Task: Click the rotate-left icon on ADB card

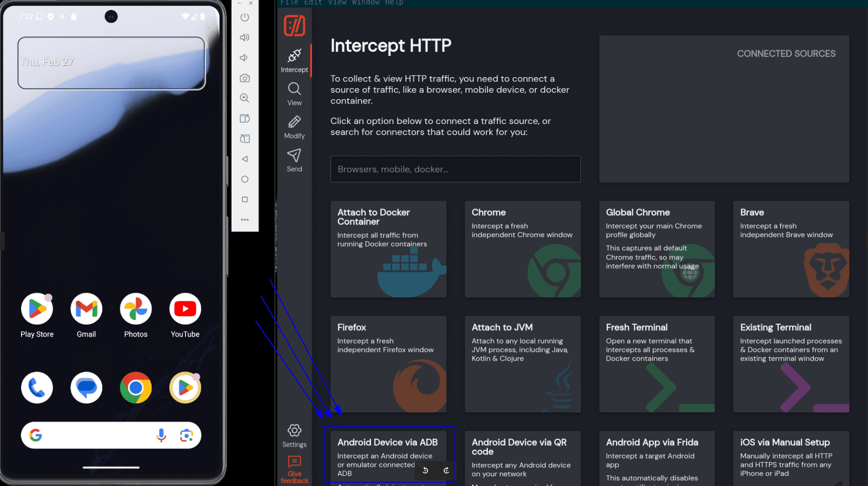Action: 425,470
